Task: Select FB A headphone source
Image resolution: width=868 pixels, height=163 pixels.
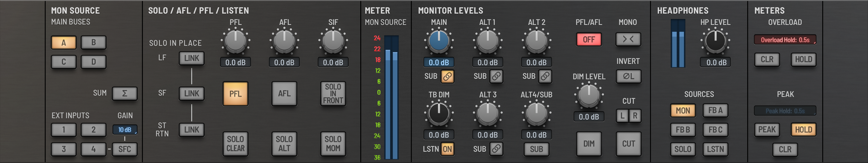Action: (x=715, y=110)
